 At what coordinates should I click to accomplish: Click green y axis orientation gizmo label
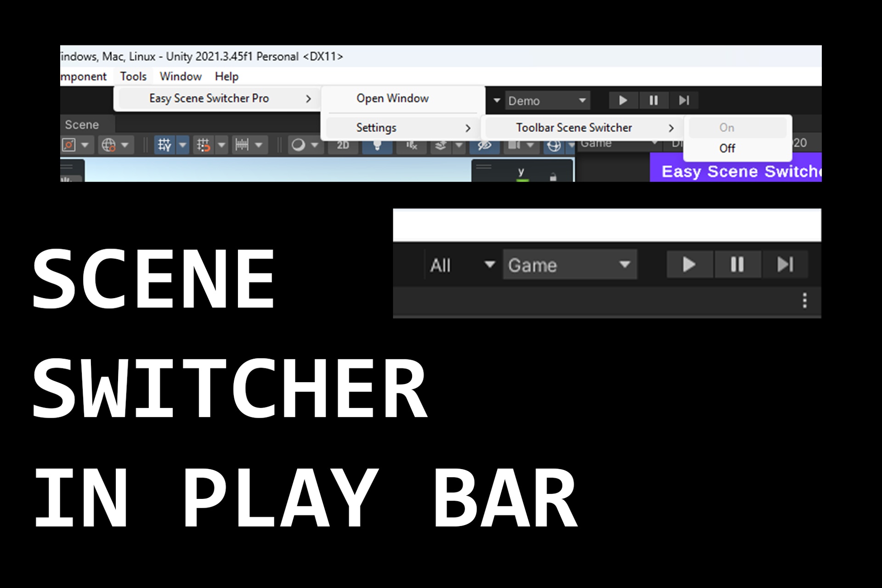click(x=521, y=172)
